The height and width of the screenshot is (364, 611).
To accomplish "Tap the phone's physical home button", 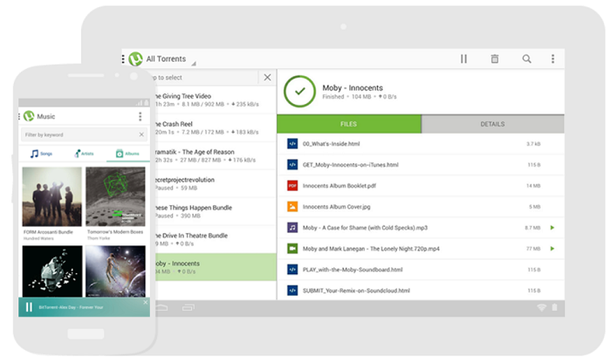I will (86, 334).
